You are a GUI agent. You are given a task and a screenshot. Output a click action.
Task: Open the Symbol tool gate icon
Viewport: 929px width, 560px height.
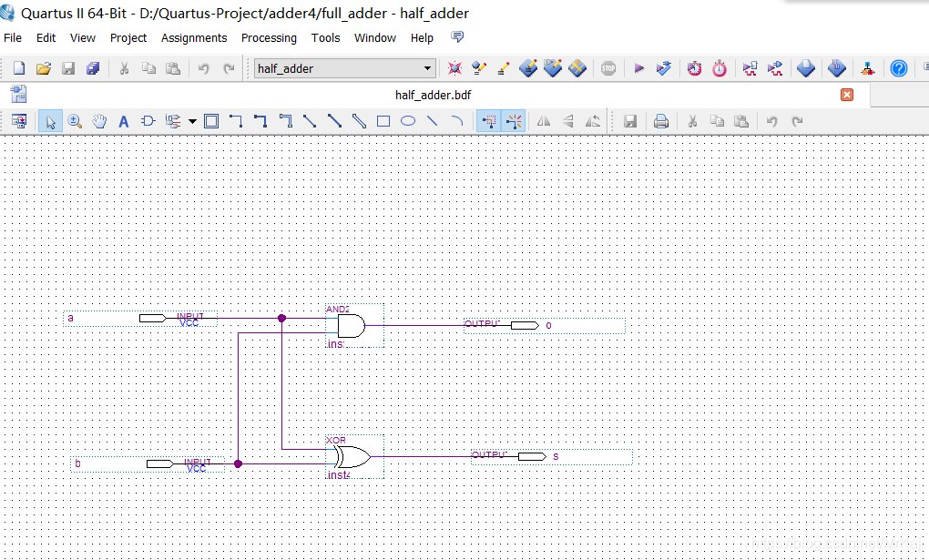tap(148, 121)
